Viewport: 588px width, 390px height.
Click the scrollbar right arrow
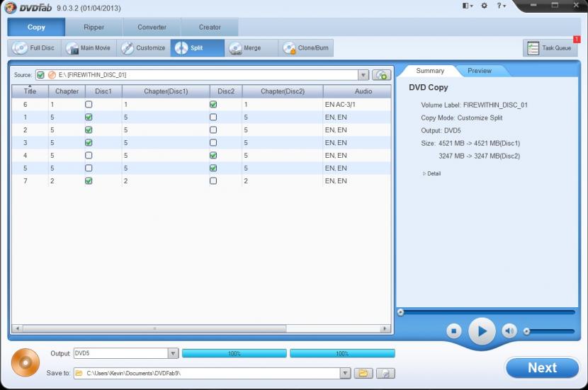(x=385, y=328)
